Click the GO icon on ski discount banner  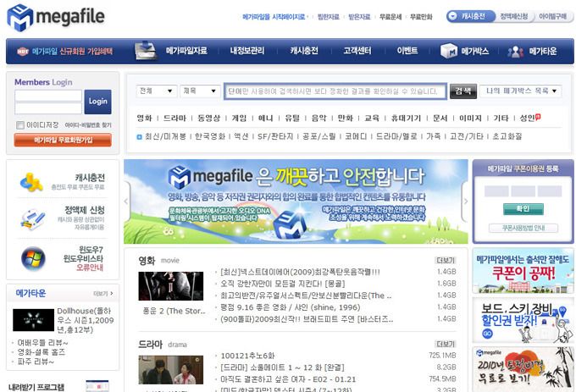487,334
